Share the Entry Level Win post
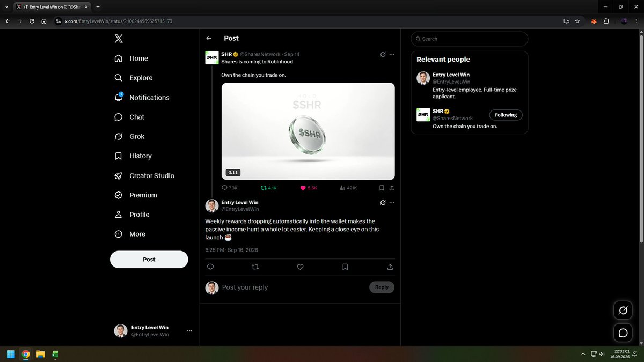This screenshot has width=644, height=362. coord(390,267)
